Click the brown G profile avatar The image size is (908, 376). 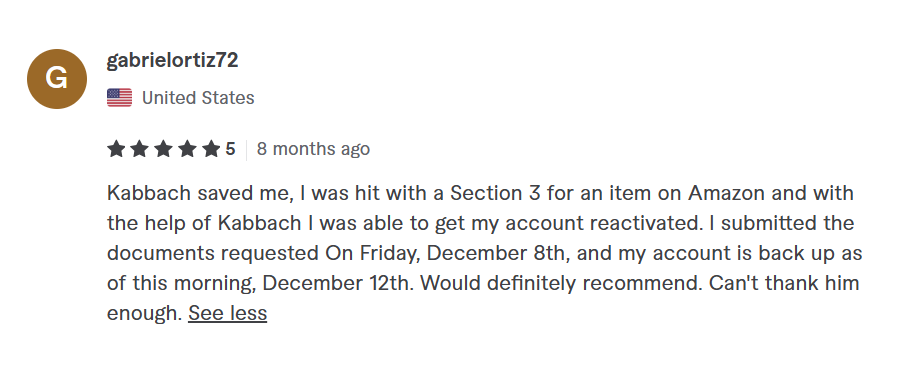click(57, 79)
